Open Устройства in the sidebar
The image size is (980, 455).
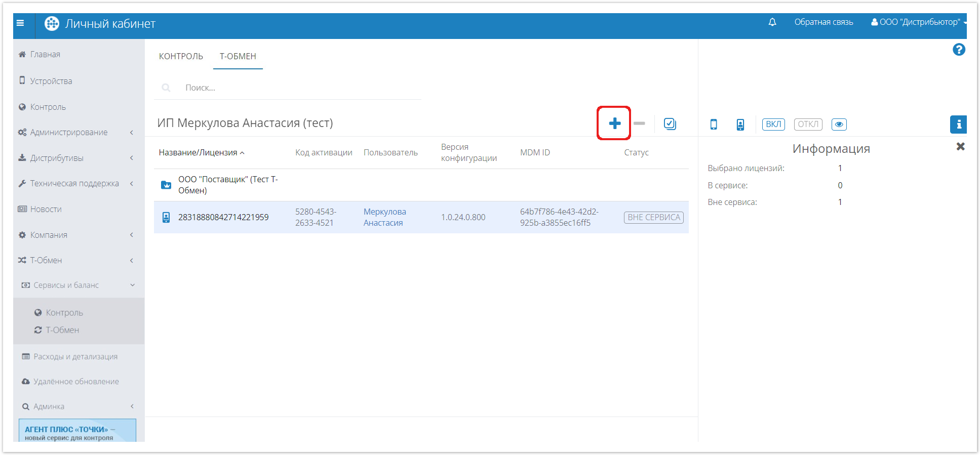click(51, 81)
